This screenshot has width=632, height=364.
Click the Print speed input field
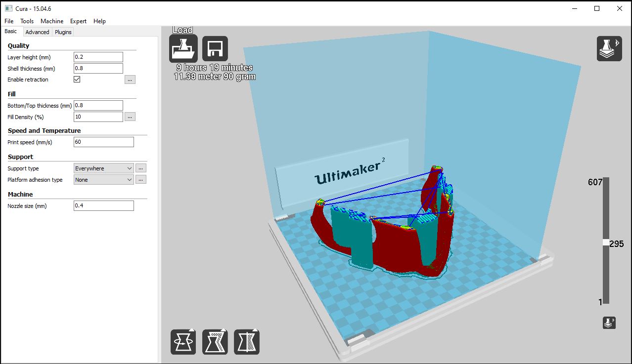coord(103,142)
